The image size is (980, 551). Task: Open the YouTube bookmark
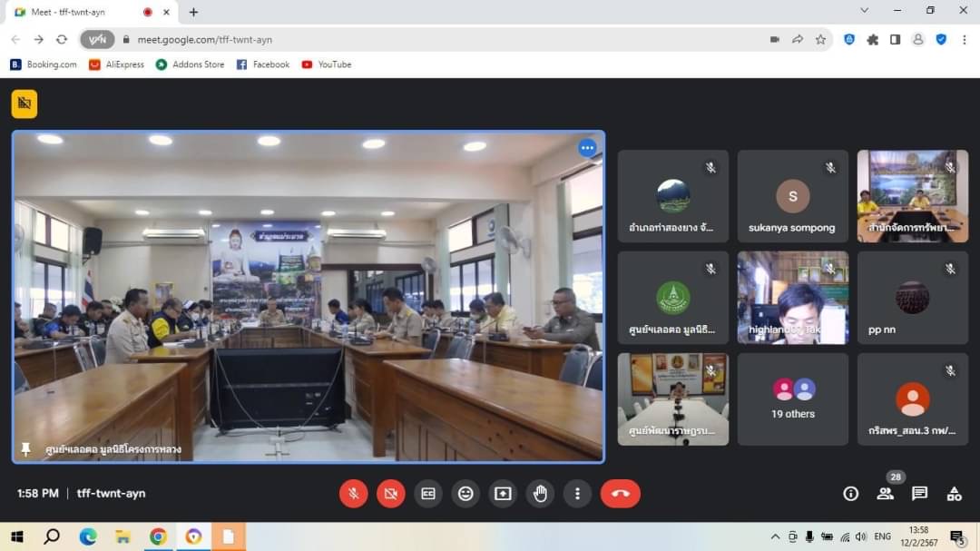(x=327, y=64)
